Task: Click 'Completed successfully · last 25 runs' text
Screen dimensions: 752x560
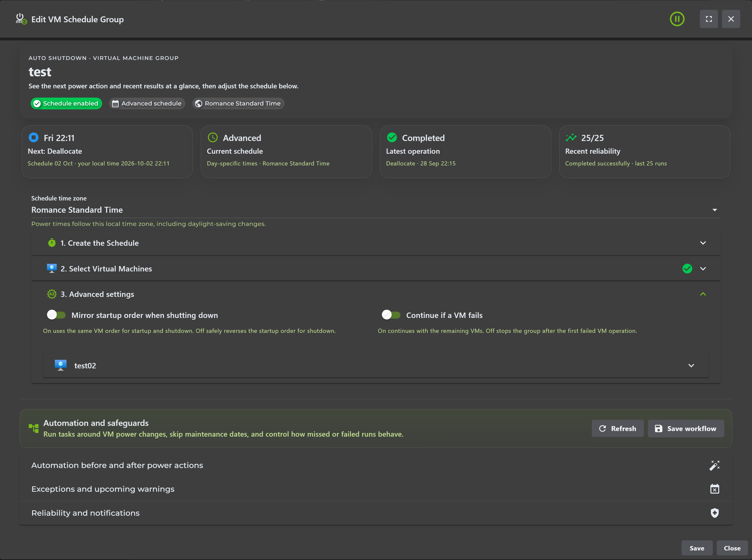Action: (x=616, y=163)
